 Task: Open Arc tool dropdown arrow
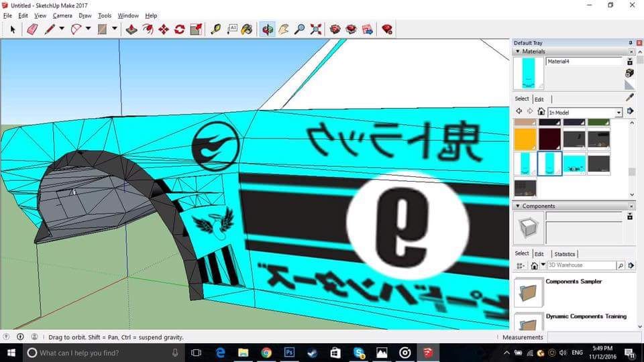(88, 29)
